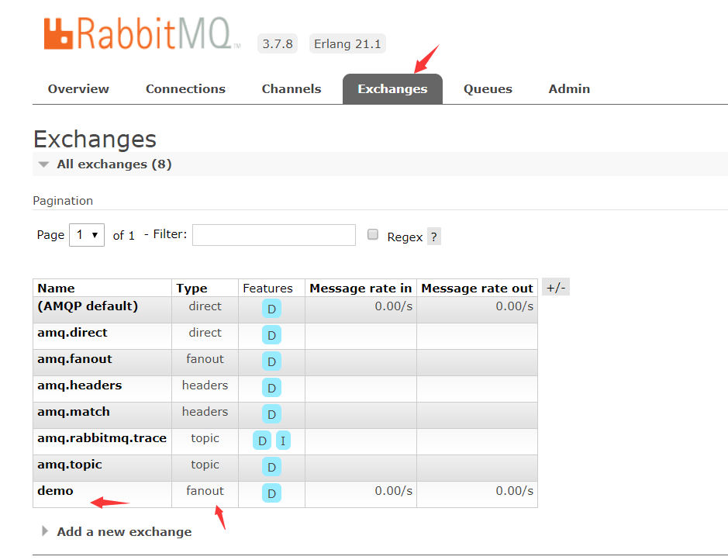Open the Regex help question mark
The height and width of the screenshot is (560, 728).
433,237
